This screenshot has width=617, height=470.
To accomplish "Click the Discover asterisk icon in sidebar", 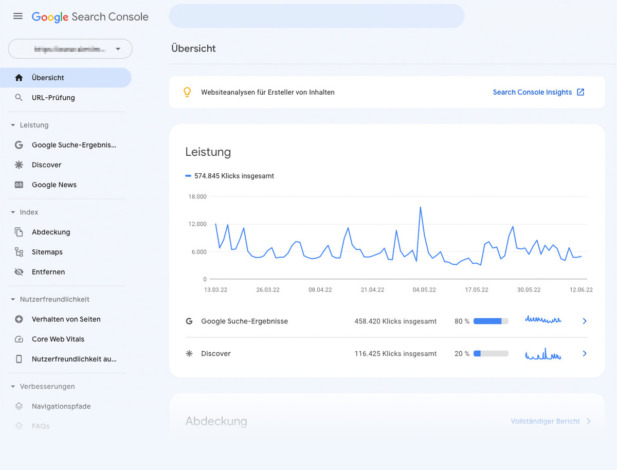I will [x=18, y=165].
